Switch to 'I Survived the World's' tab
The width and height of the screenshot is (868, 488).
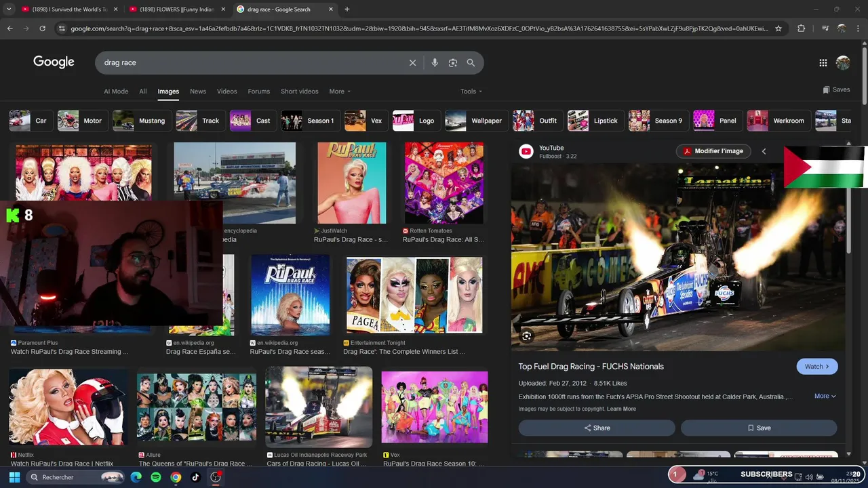[x=68, y=9]
